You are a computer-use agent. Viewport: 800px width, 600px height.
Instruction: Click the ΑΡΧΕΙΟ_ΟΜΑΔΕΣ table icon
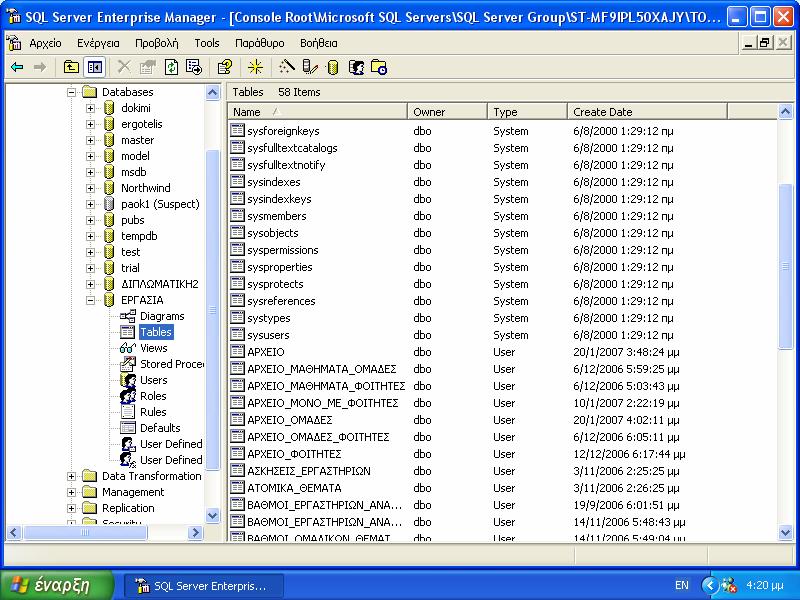coord(237,420)
